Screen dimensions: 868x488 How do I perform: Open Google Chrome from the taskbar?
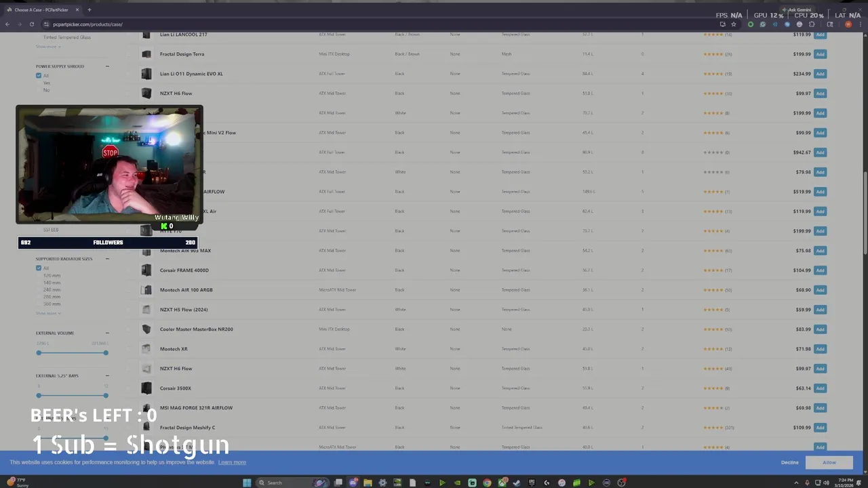coord(487,483)
